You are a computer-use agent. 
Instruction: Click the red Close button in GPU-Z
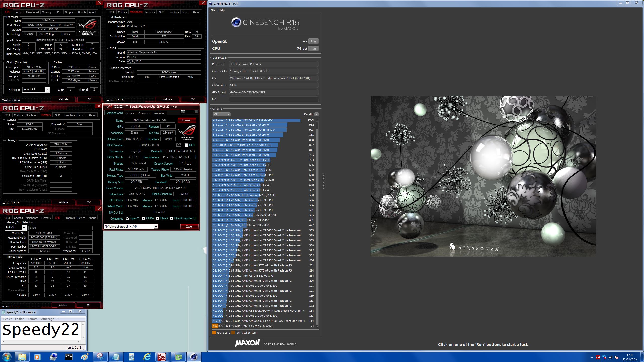pyautogui.click(x=189, y=227)
